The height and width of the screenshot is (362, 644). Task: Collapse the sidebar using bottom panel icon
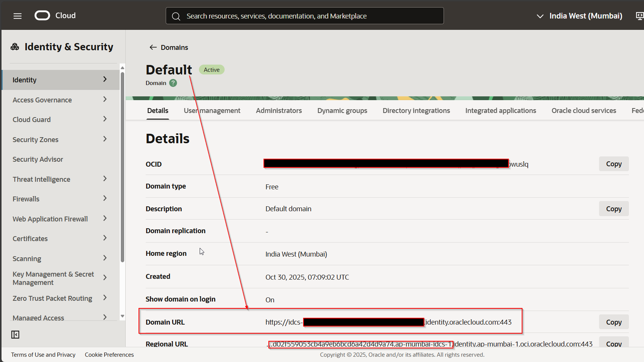[15, 334]
